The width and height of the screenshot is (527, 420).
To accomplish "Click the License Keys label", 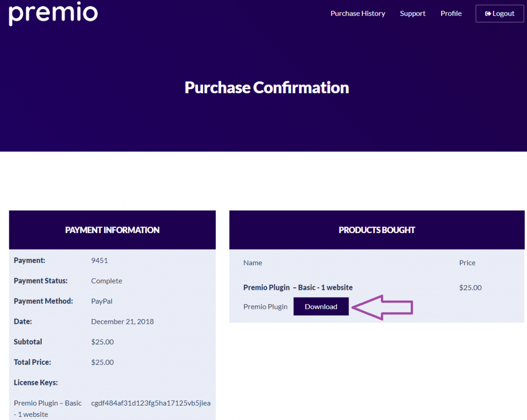I will (x=36, y=382).
